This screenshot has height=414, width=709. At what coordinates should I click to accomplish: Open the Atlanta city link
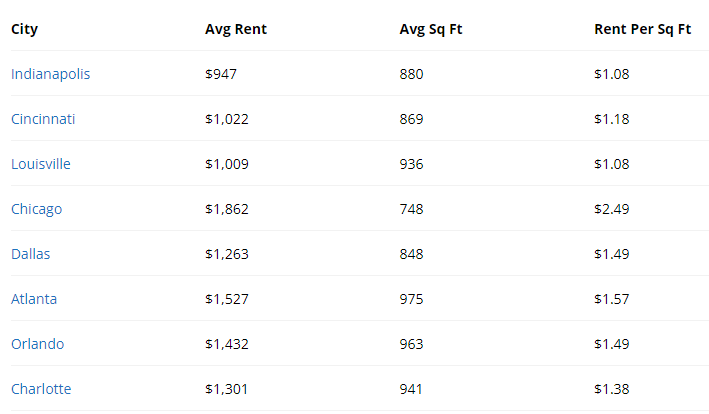tap(34, 299)
